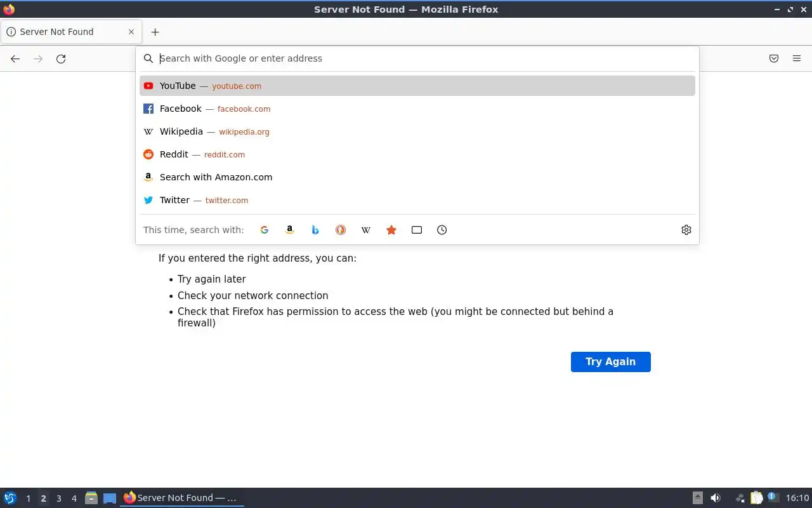Open the taskbar start menu icon
The image size is (812, 508).
pyautogui.click(x=10, y=498)
